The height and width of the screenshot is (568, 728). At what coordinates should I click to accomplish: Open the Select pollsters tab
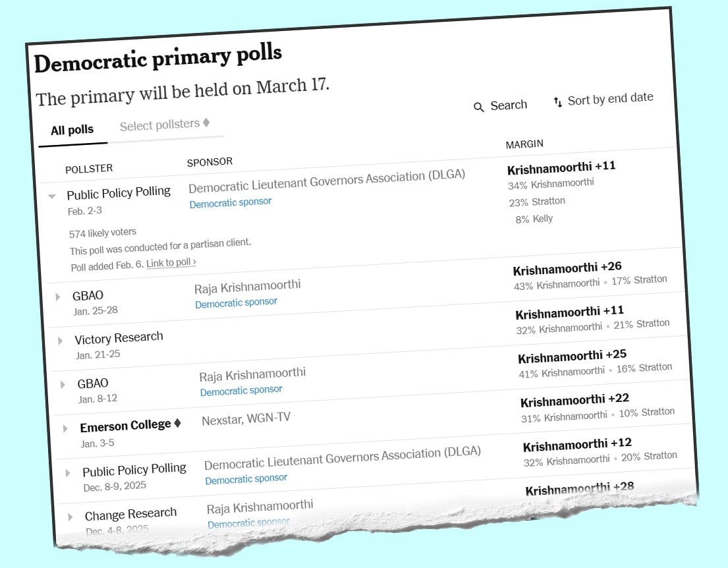pyautogui.click(x=159, y=125)
